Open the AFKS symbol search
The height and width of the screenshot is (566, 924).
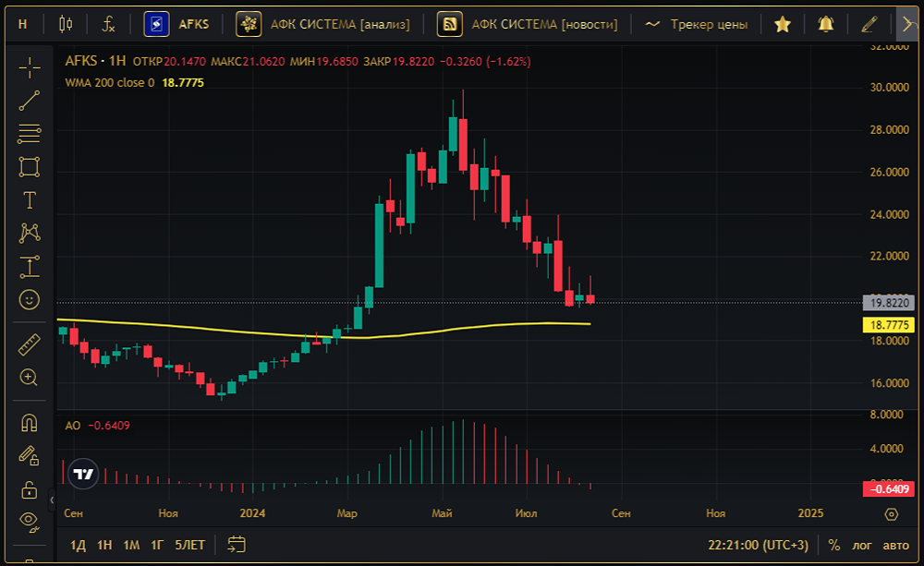tap(194, 24)
